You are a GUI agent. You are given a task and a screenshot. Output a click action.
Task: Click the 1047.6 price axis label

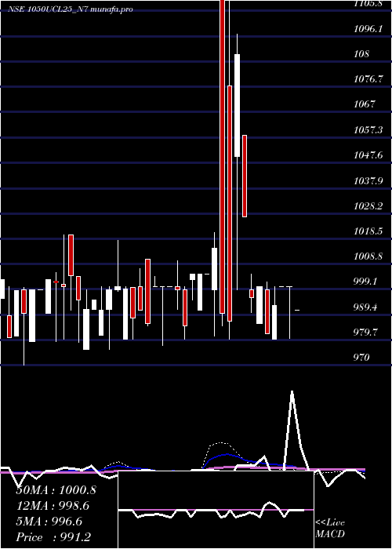(x=368, y=155)
